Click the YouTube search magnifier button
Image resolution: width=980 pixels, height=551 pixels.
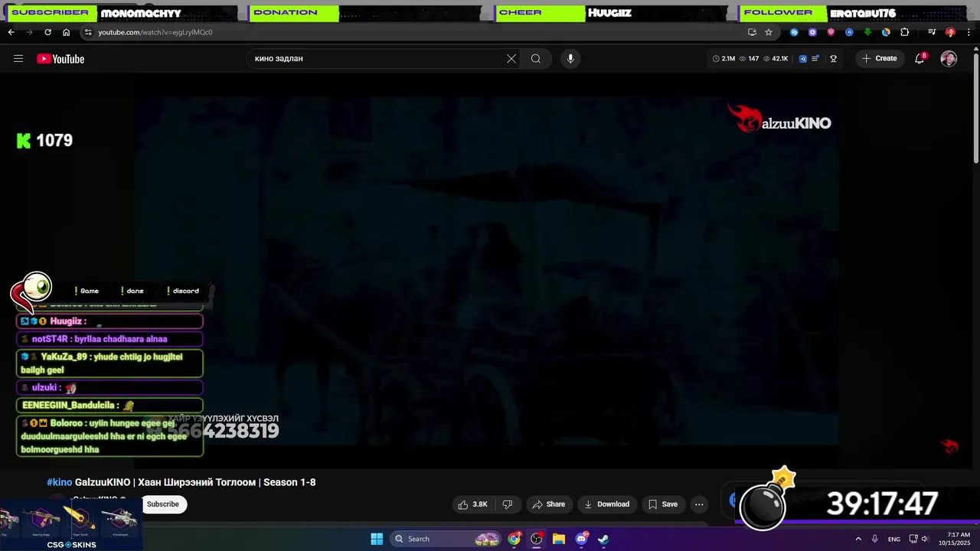pyautogui.click(x=536, y=59)
